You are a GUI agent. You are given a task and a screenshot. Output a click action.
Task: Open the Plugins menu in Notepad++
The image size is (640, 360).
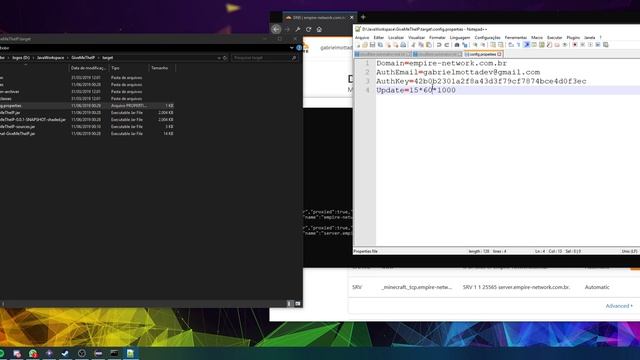point(573,38)
